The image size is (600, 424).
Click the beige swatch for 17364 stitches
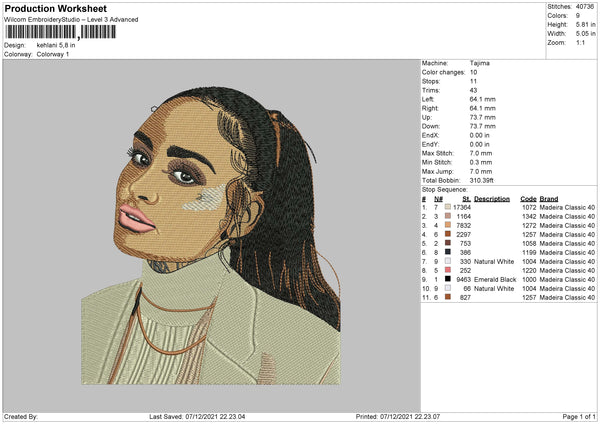(x=448, y=207)
